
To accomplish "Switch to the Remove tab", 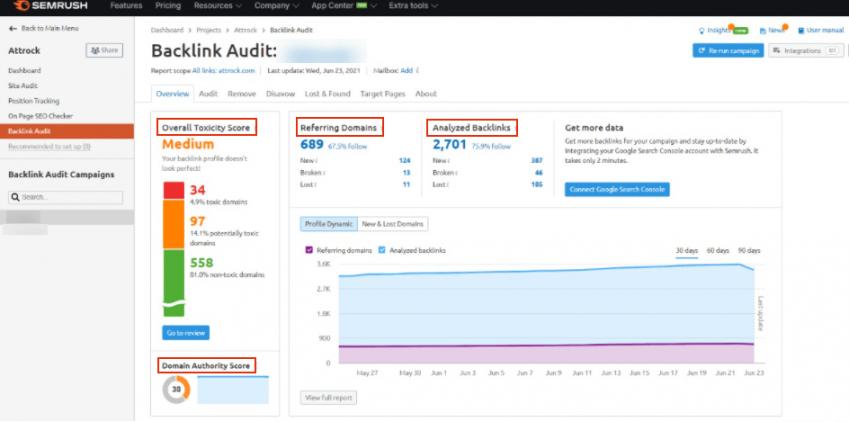I will [241, 94].
